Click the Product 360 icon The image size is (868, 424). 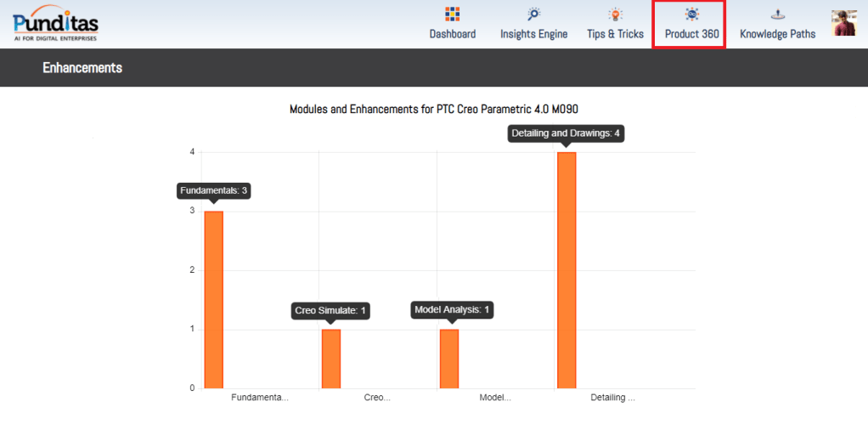(x=691, y=14)
